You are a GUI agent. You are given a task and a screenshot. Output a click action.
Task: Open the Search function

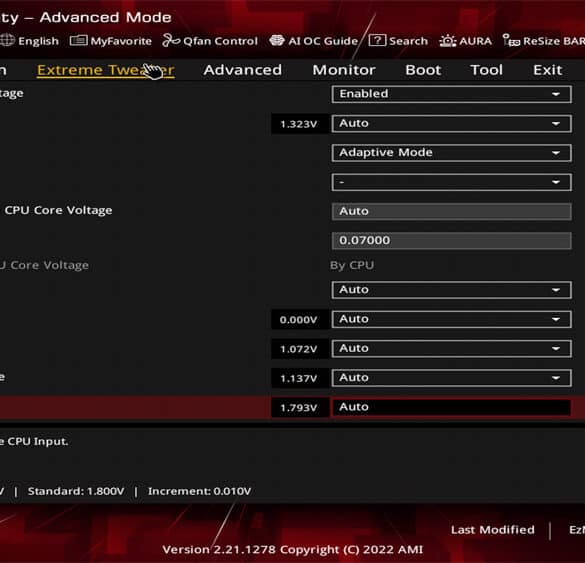[408, 41]
